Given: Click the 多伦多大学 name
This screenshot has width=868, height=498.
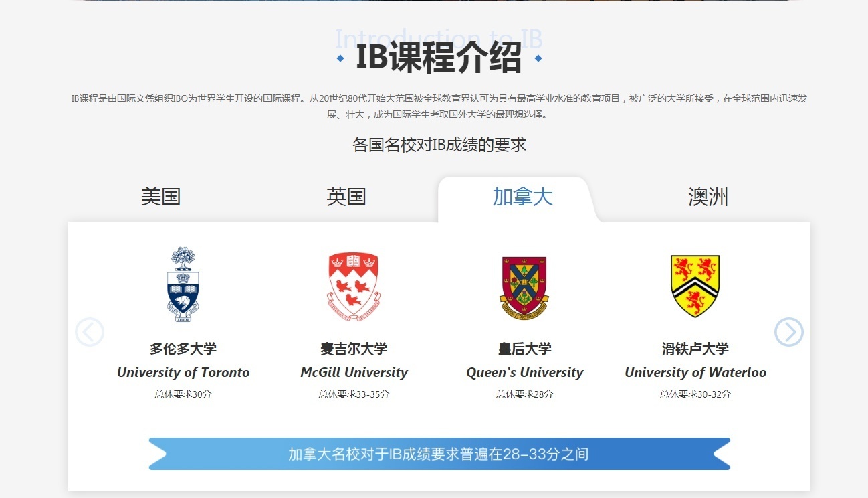Looking at the screenshot, I should point(183,349).
